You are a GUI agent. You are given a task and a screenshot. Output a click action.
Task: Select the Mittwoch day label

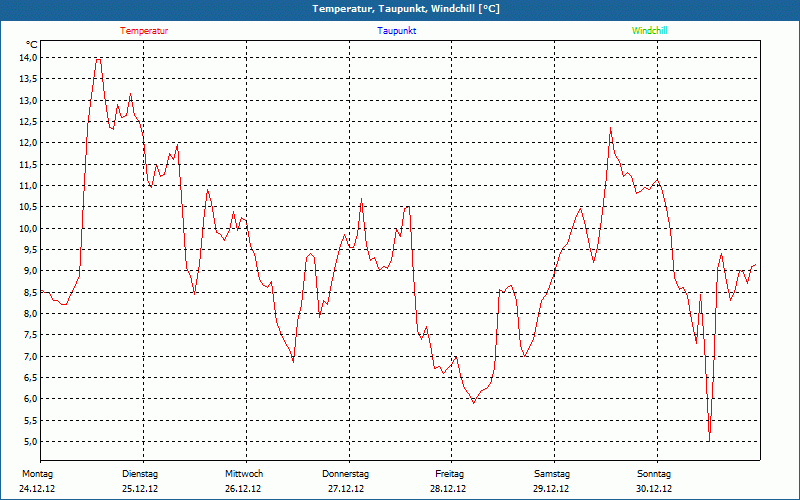pyautogui.click(x=244, y=474)
